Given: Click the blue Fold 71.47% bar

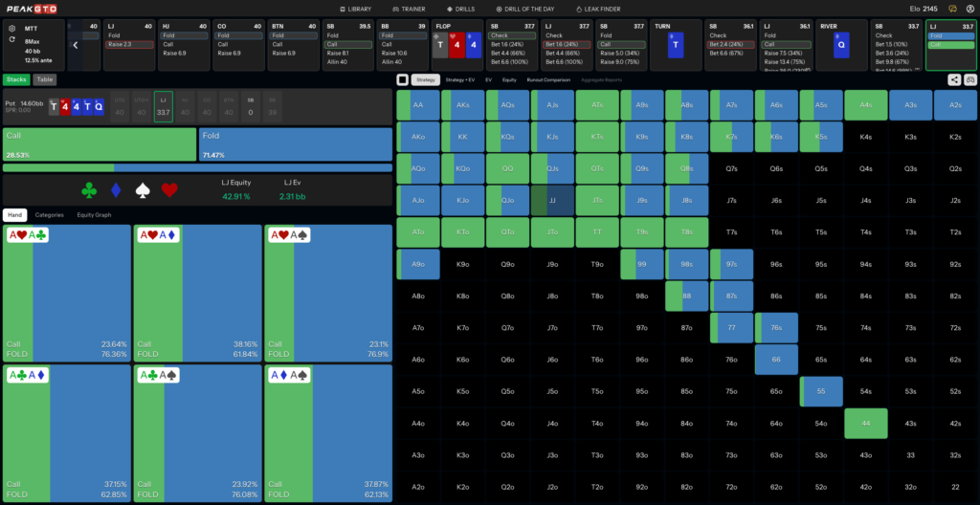Looking at the screenshot, I should 296,144.
